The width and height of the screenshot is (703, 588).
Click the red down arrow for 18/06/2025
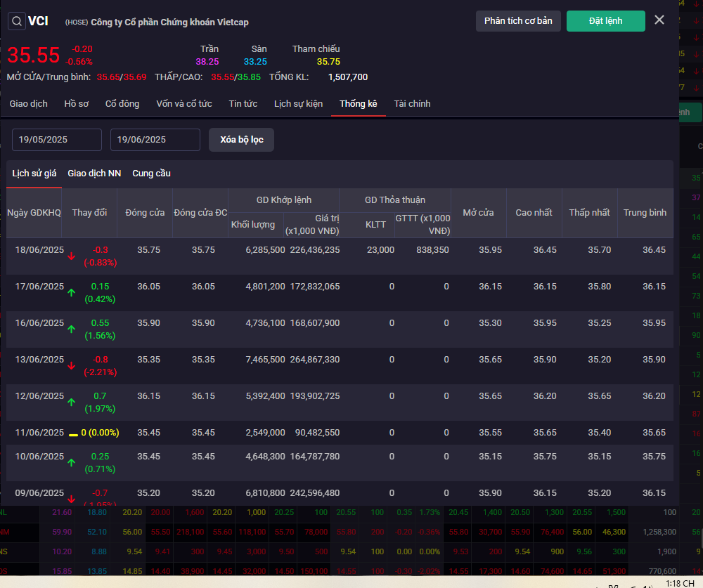point(71,256)
